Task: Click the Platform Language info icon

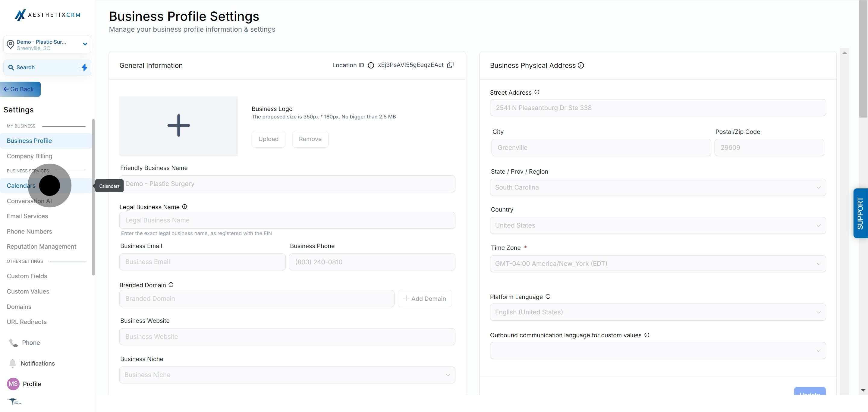Action: click(548, 297)
